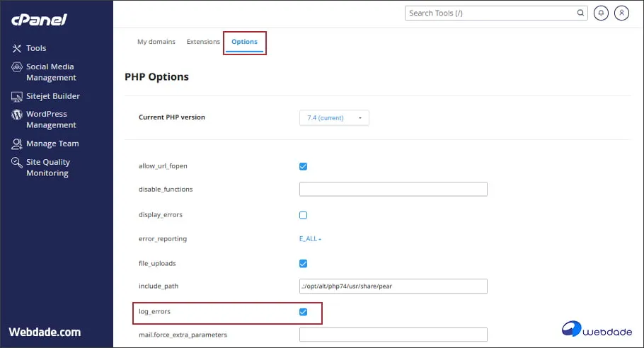Open the user account profile icon
644x348 pixels.
click(621, 13)
